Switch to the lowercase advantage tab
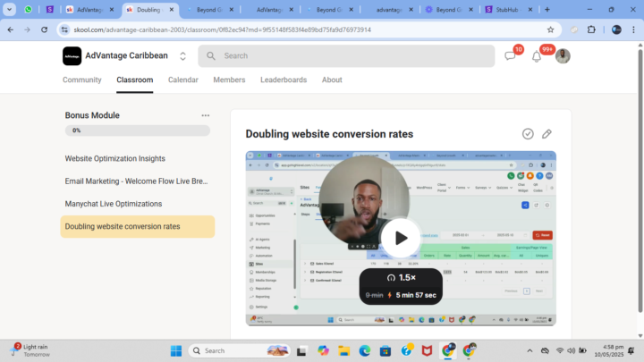 pyautogui.click(x=389, y=10)
